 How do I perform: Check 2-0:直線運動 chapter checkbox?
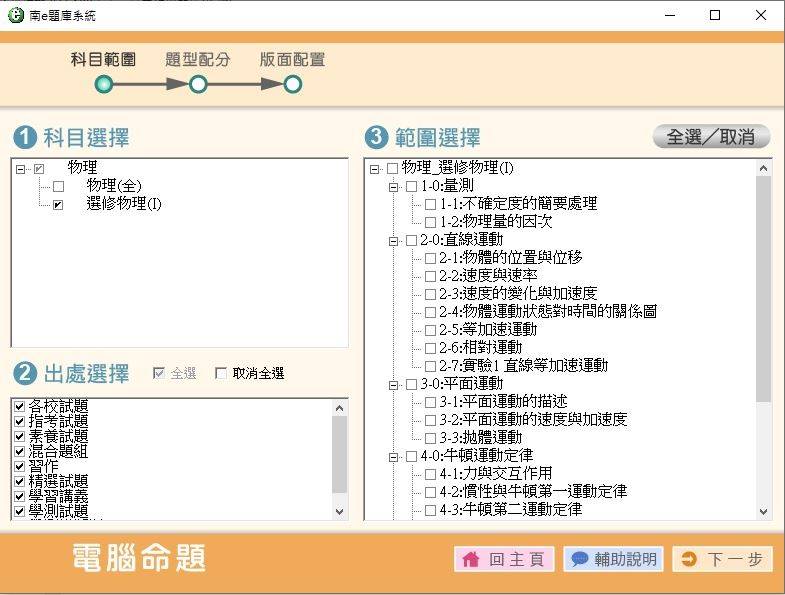(412, 240)
